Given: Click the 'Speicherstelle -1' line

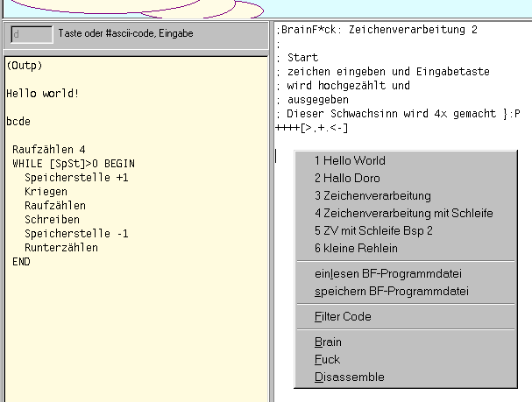Looking at the screenshot, I should point(76,234).
